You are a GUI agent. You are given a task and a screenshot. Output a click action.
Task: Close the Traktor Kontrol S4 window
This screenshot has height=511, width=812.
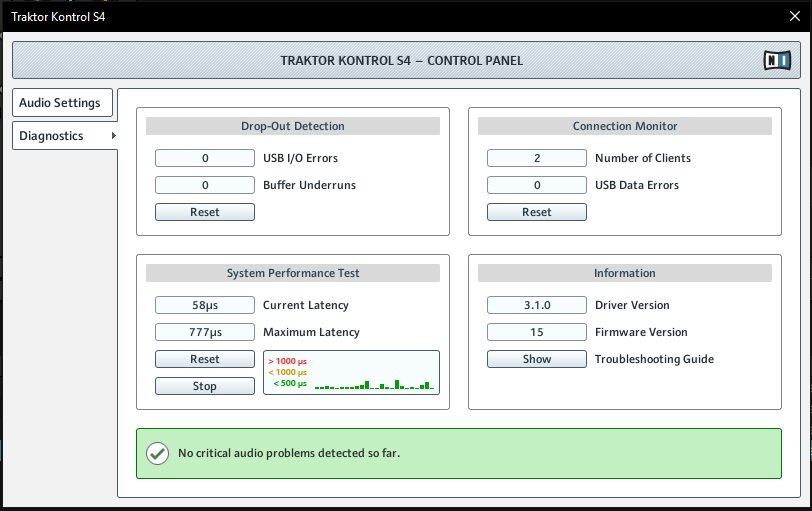[795, 16]
